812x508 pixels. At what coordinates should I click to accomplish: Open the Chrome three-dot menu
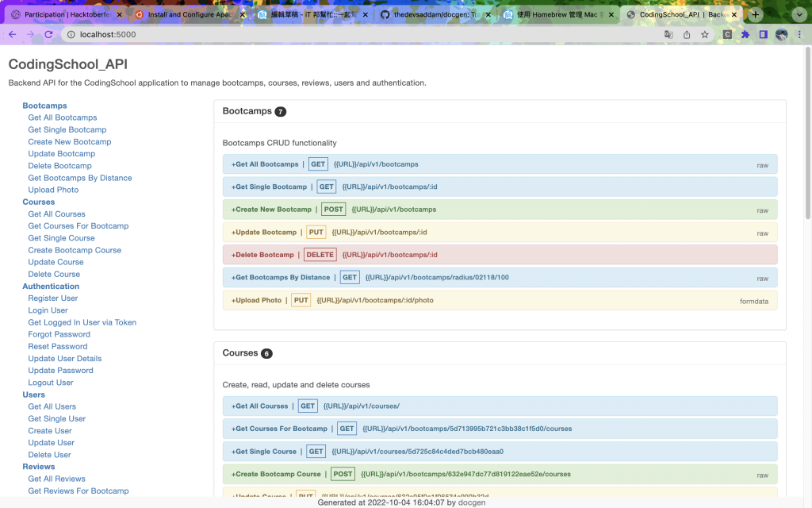point(799,34)
